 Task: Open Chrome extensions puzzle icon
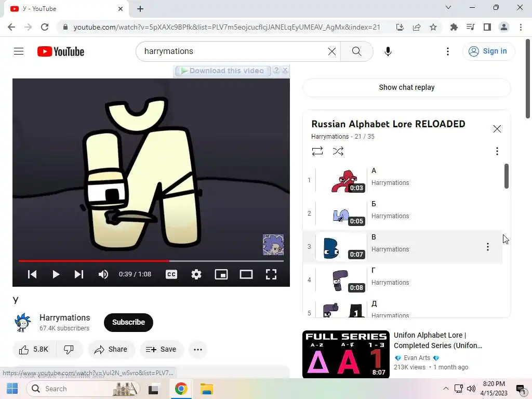[454, 27]
